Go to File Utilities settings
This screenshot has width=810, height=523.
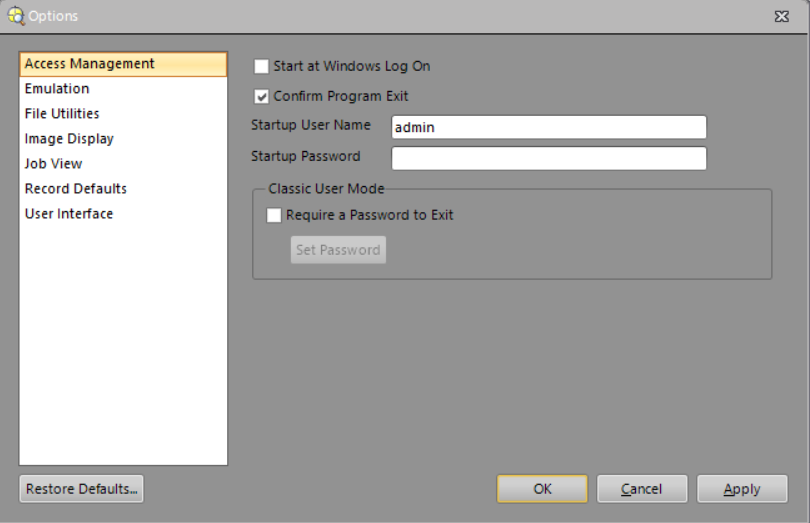click(x=123, y=114)
